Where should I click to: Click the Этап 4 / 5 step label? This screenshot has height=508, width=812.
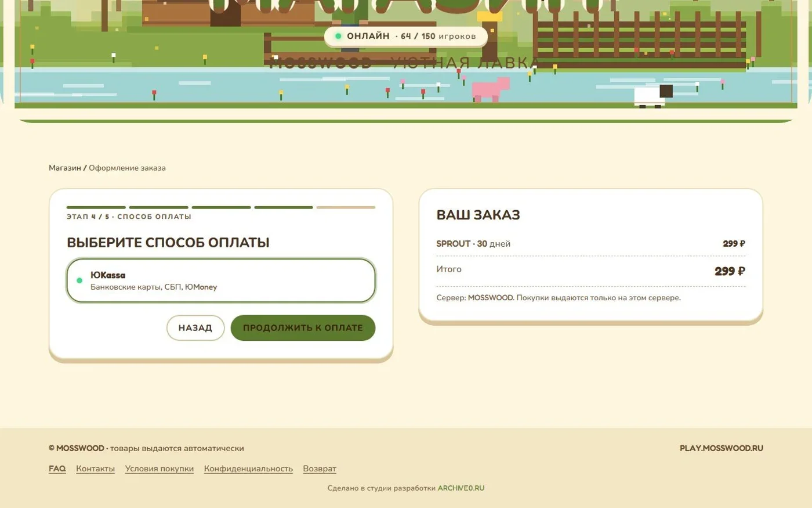click(x=129, y=217)
